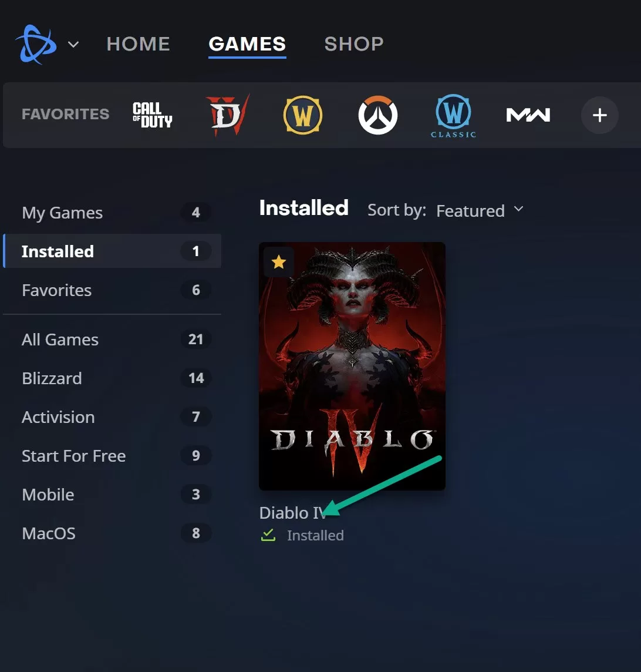Open the Sort by Featured dropdown

pyautogui.click(x=480, y=210)
